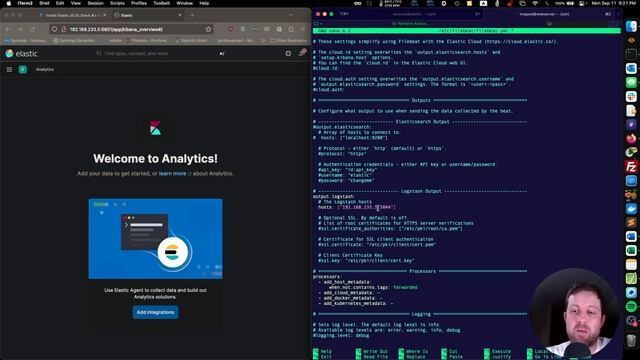The width and height of the screenshot is (640, 360).
Task: Click the browser back arrow
Action: pyautogui.click(x=8, y=29)
